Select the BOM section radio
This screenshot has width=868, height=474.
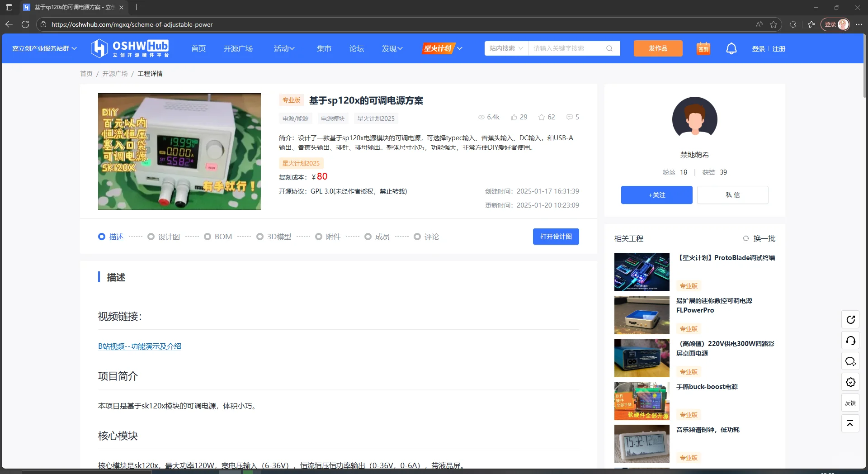(x=208, y=237)
